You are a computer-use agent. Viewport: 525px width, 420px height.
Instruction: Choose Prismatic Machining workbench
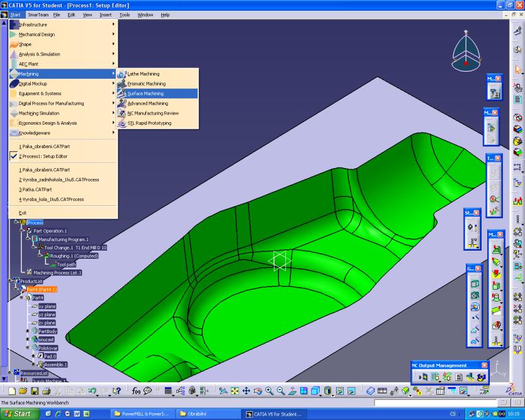pyautogui.click(x=157, y=84)
